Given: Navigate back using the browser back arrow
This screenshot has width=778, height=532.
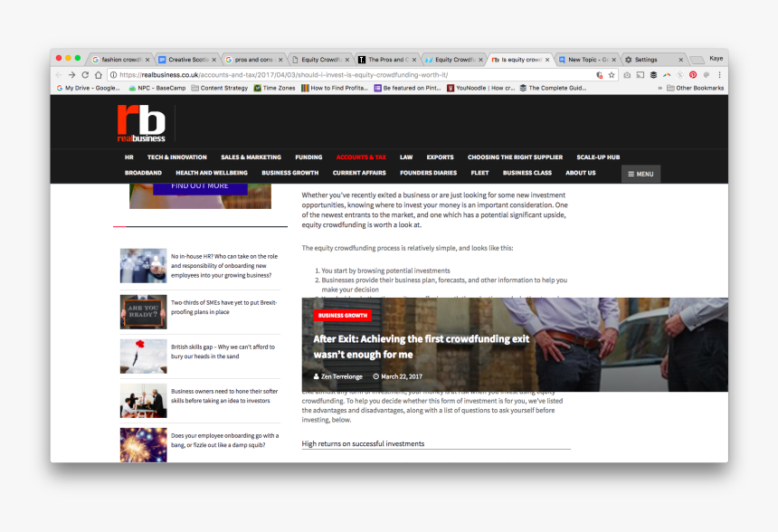Looking at the screenshot, I should click(x=59, y=74).
